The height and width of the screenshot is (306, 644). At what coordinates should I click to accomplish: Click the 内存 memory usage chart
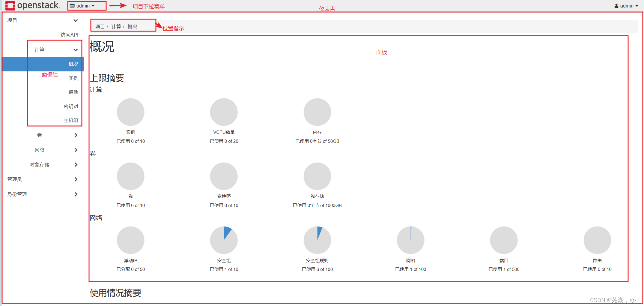click(317, 112)
